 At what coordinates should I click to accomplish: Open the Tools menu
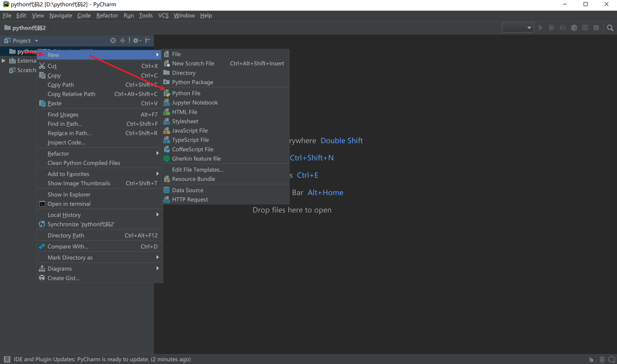point(146,15)
